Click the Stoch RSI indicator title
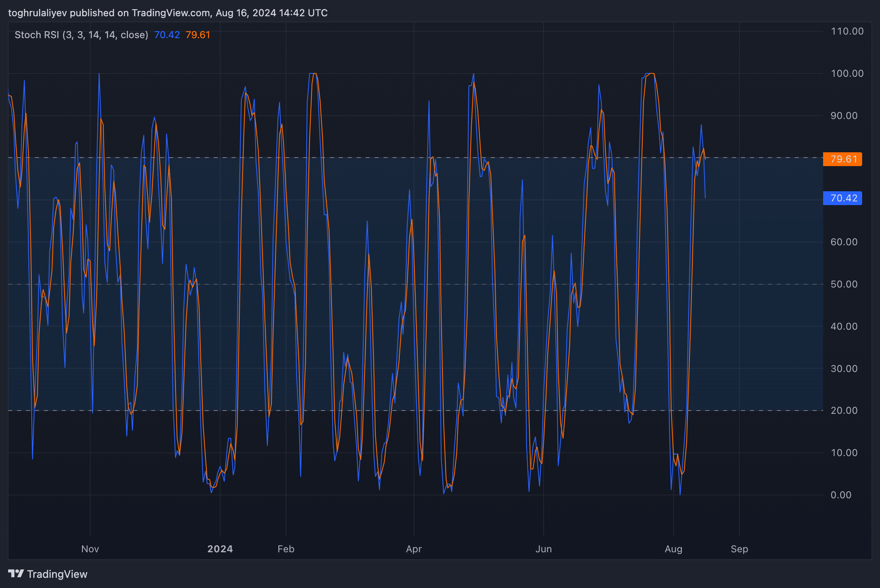The width and height of the screenshot is (880, 588). [81, 35]
